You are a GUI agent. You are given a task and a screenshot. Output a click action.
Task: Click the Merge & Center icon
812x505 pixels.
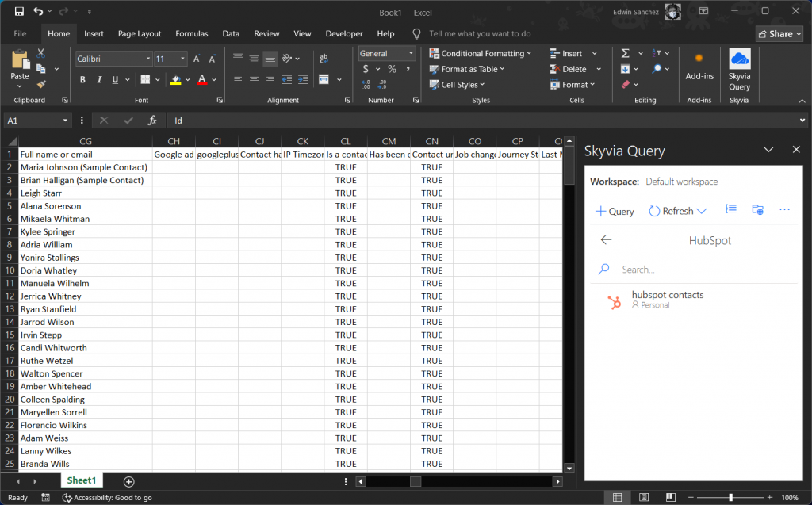pyautogui.click(x=324, y=79)
